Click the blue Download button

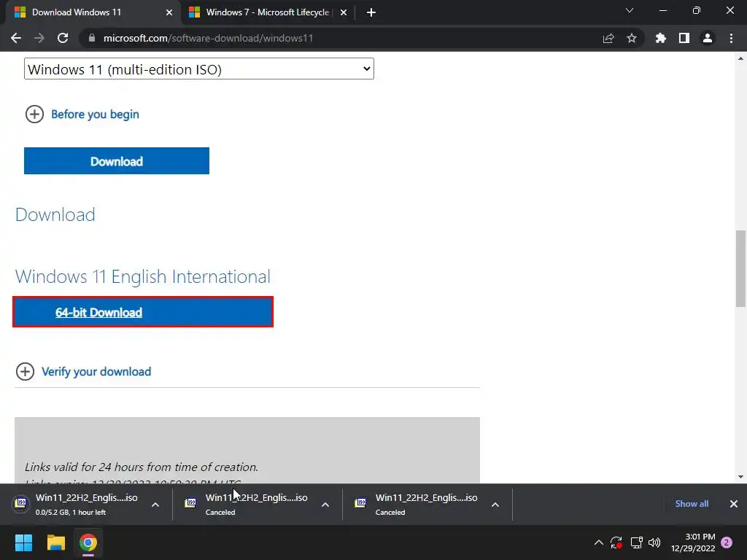click(x=117, y=161)
